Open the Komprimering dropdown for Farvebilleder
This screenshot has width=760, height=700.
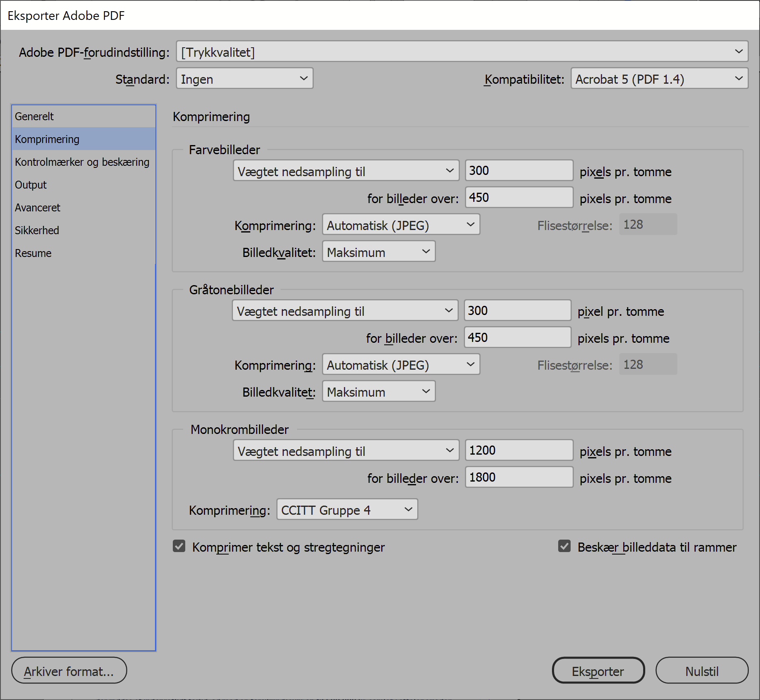(400, 225)
